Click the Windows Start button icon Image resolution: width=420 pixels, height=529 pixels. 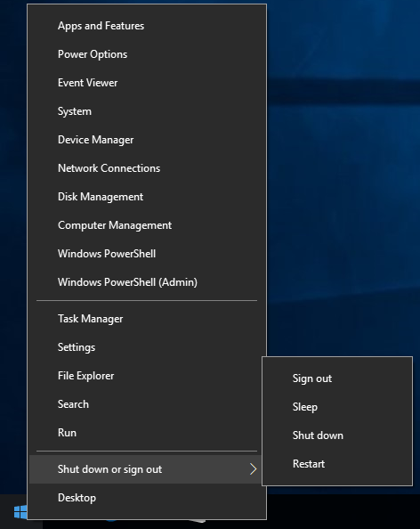(20, 512)
